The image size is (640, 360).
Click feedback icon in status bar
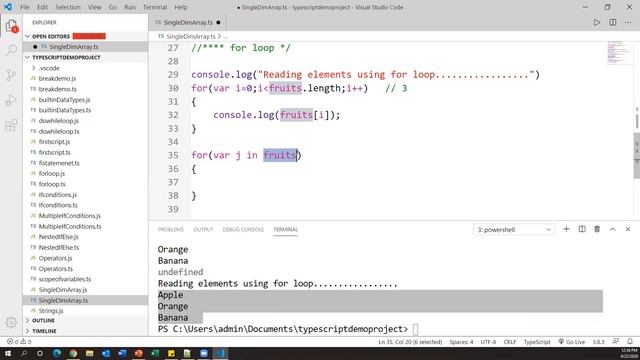pyautogui.click(x=616, y=342)
